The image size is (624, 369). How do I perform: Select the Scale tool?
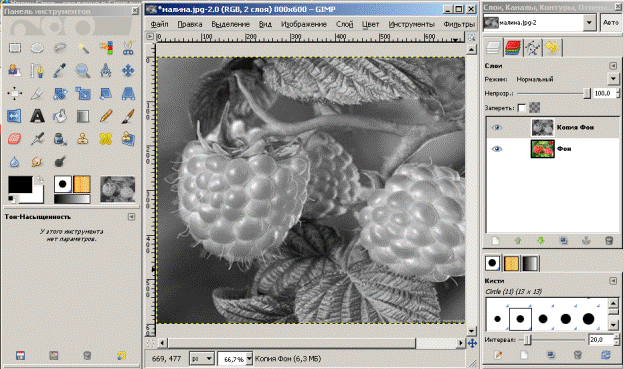(83, 94)
